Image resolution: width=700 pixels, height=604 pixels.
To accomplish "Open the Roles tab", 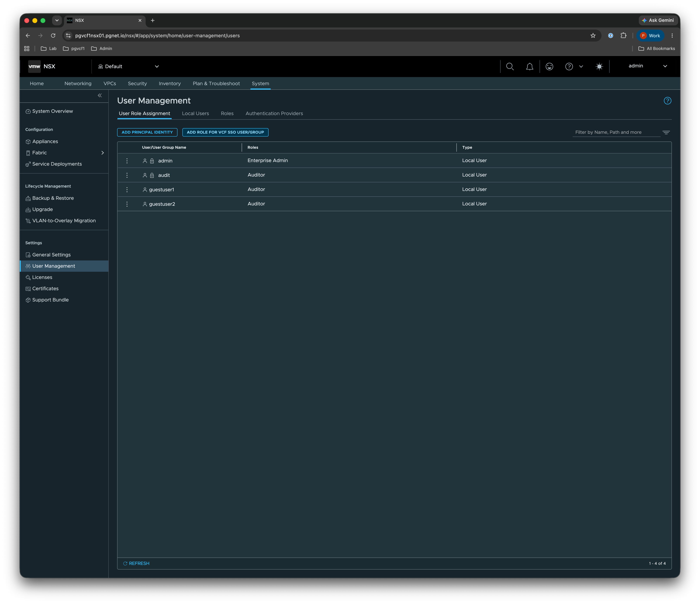I will point(227,114).
